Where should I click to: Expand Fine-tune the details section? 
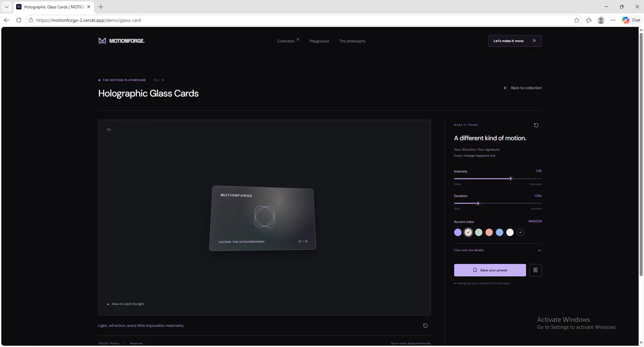498,250
